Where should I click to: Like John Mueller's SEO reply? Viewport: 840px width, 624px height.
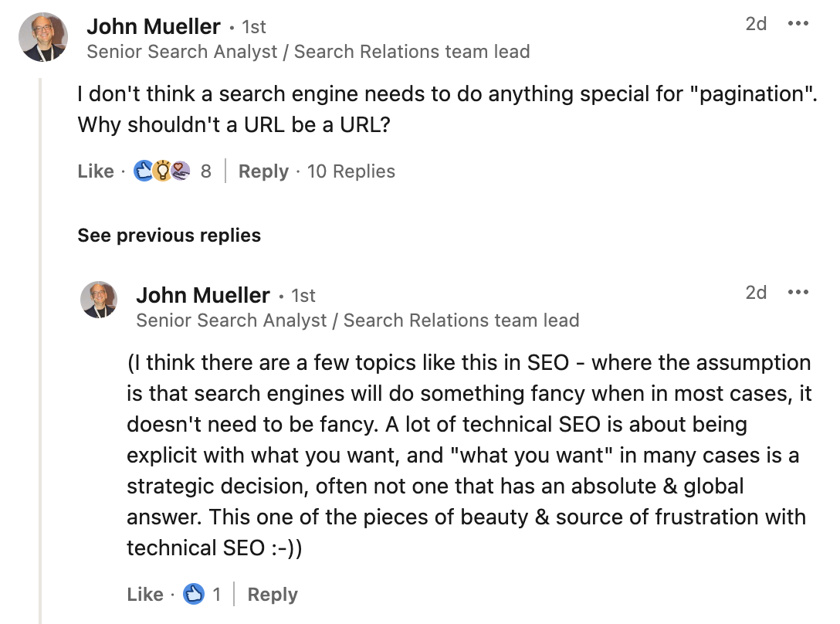coord(144,594)
